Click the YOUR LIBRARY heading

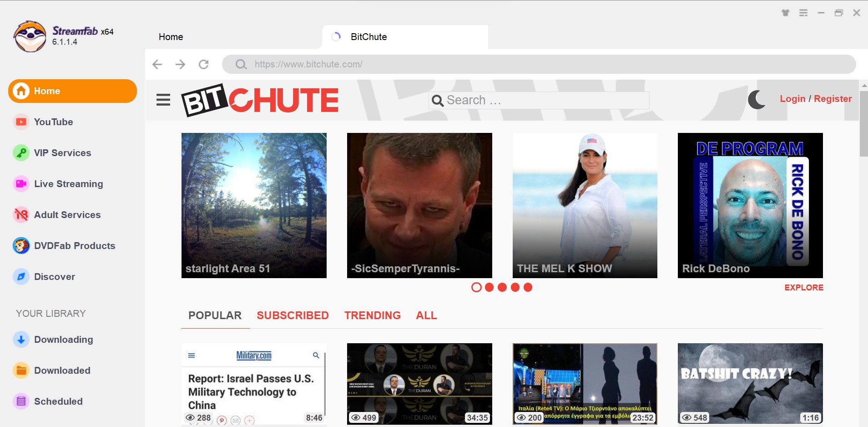pos(51,314)
